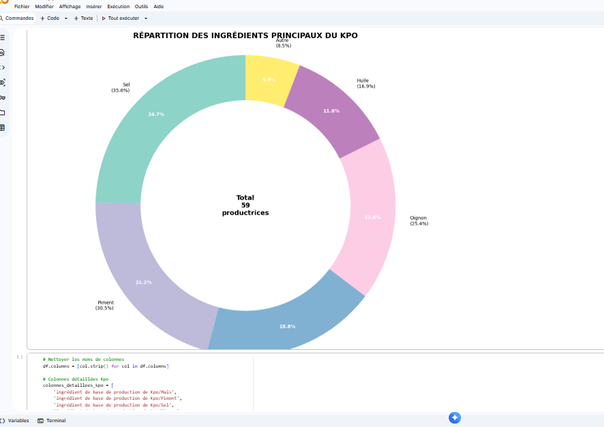The image size is (604, 427).
Task: Open the Variables panel in status bar
Action: point(15,421)
